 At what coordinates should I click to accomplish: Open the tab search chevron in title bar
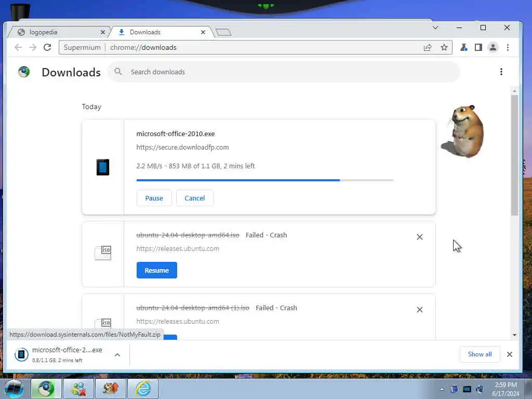(x=435, y=28)
